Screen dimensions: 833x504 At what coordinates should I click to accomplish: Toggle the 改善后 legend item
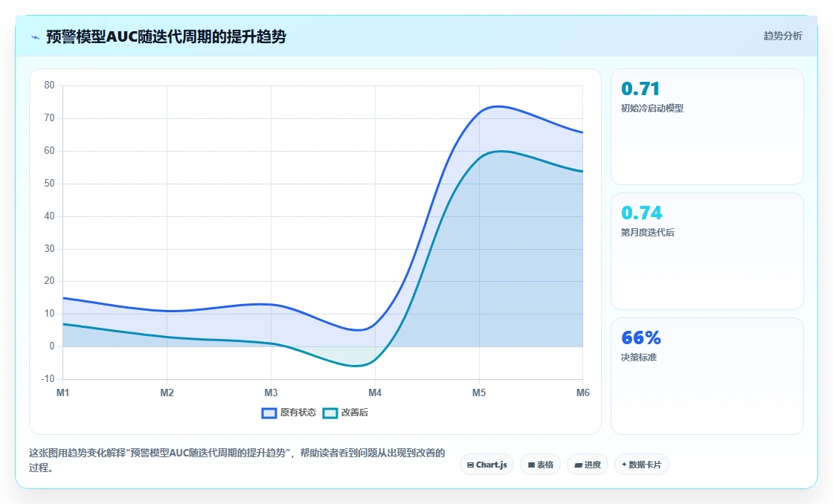[345, 413]
